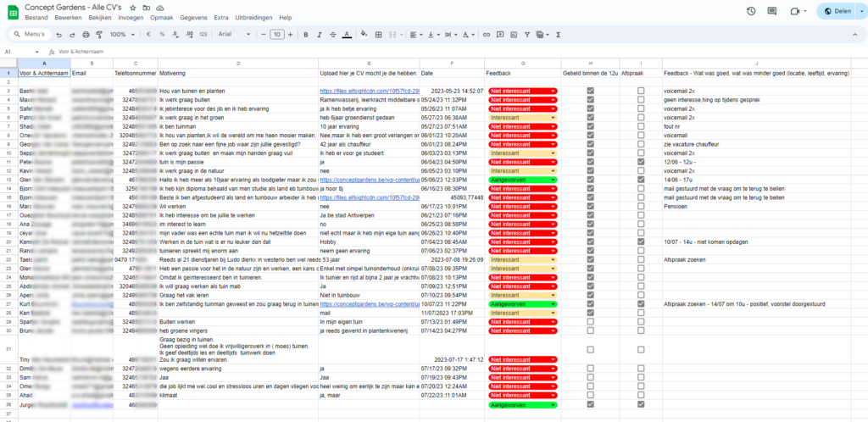Start a Meet call with camera icon
Viewport: 868px width, 422px height.
click(x=795, y=11)
